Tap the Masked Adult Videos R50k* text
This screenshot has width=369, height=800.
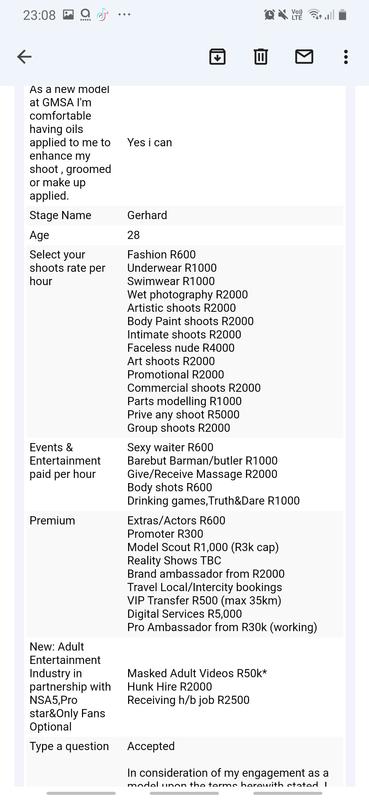197,673
